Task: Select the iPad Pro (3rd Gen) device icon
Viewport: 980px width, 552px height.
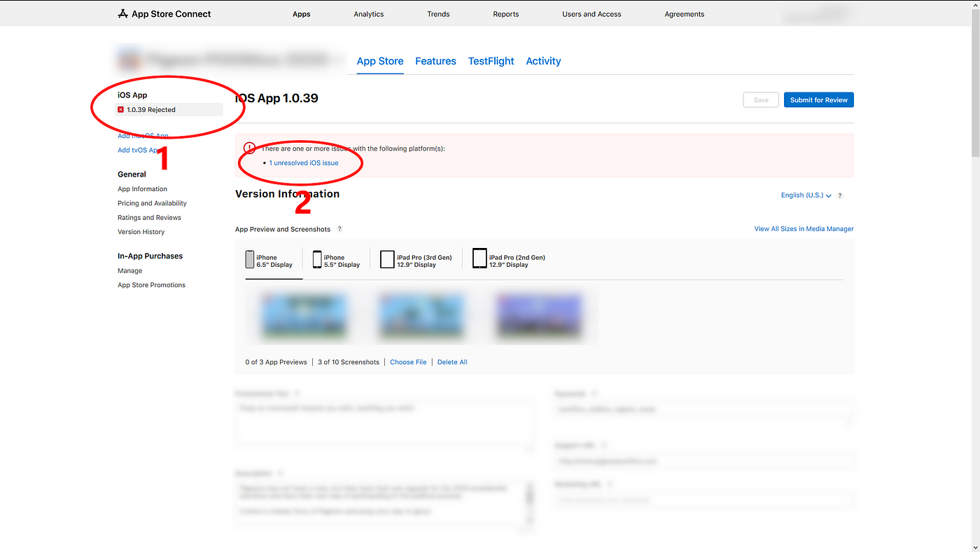Action: click(387, 259)
